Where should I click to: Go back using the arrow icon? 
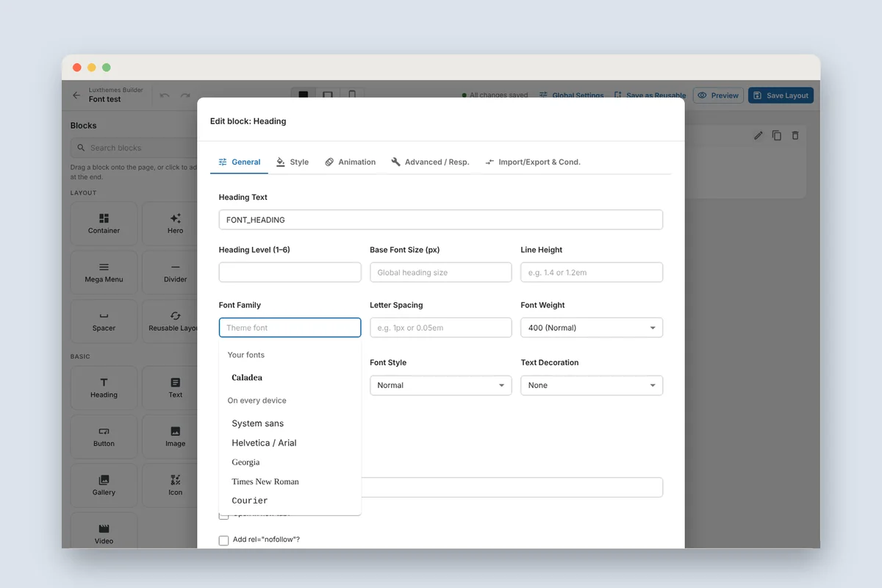(x=76, y=96)
